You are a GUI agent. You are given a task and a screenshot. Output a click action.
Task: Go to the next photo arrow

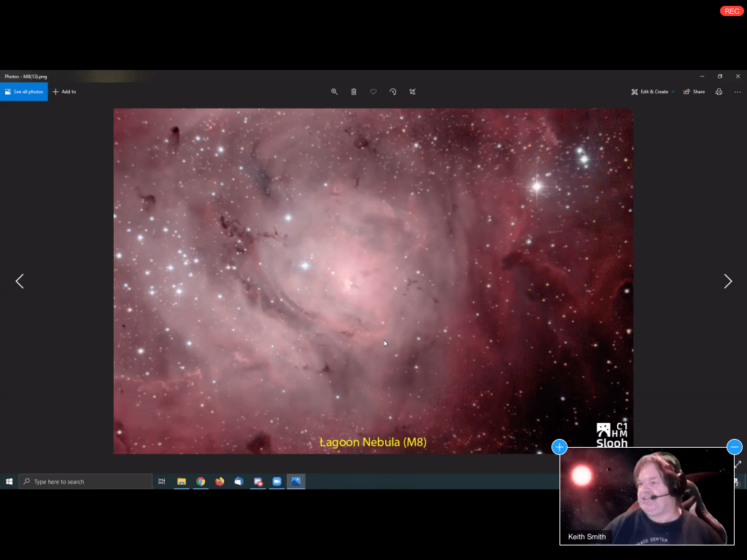[x=727, y=281]
